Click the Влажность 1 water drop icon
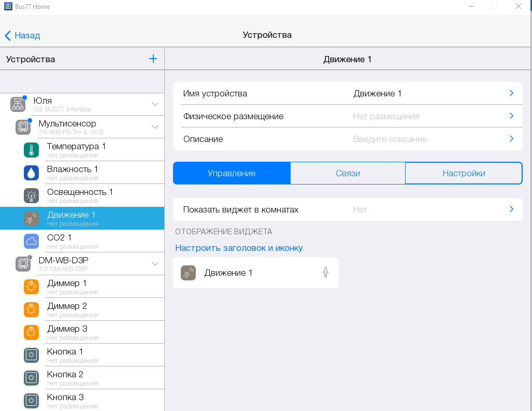This screenshot has width=532, height=411. point(32,173)
